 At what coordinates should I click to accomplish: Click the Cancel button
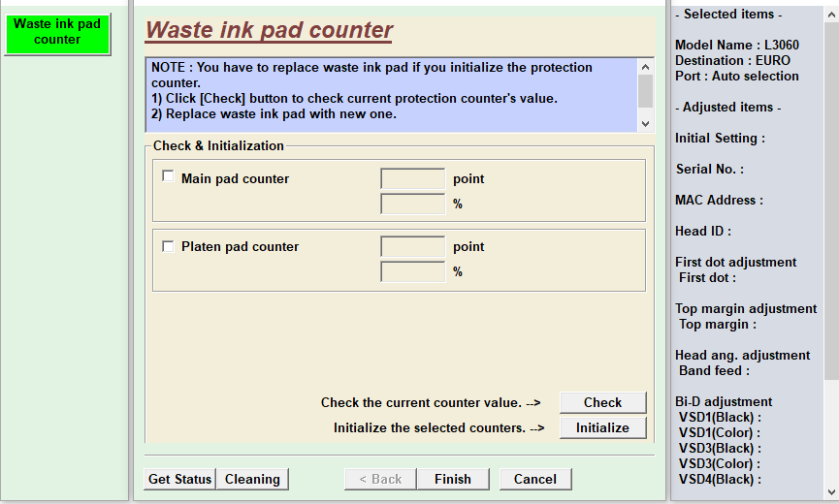click(535, 479)
